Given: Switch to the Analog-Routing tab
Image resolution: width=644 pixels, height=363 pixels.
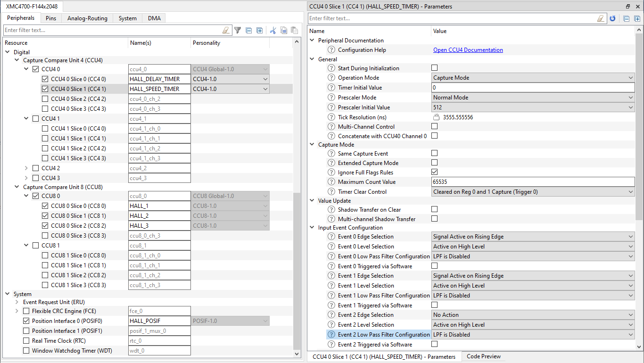Looking at the screenshot, I should coord(87,18).
